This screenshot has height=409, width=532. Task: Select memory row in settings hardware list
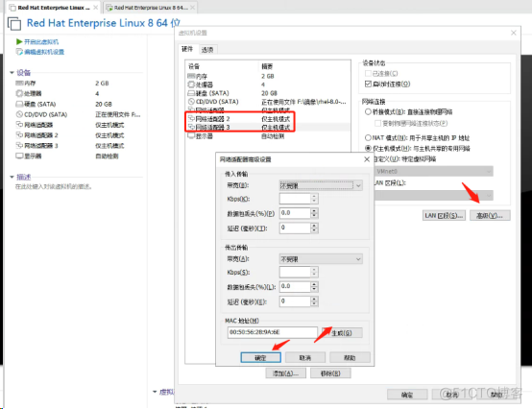(x=268, y=76)
